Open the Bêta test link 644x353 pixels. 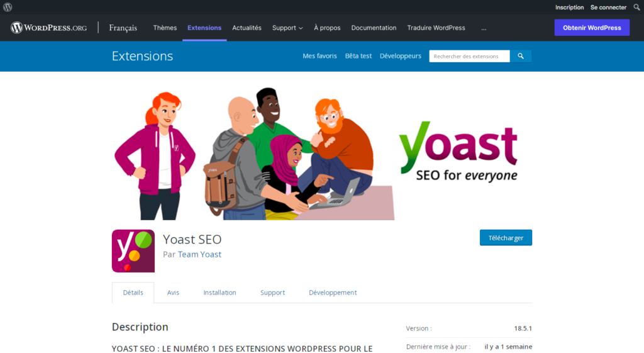[358, 56]
